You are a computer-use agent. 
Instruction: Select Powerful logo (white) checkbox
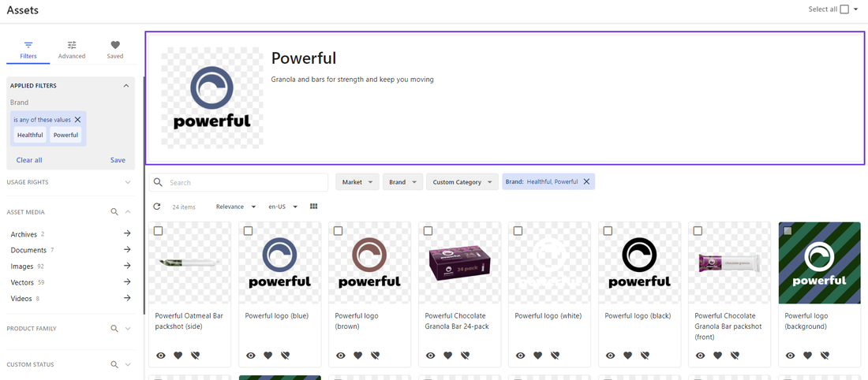518,231
